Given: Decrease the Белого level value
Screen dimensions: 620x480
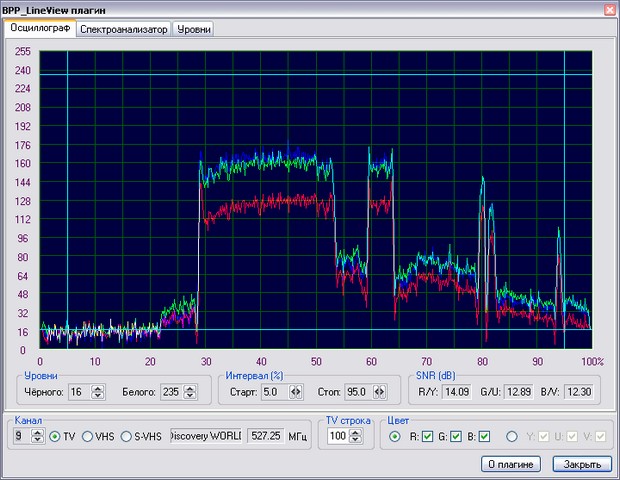Looking at the screenshot, I should coord(190,395).
